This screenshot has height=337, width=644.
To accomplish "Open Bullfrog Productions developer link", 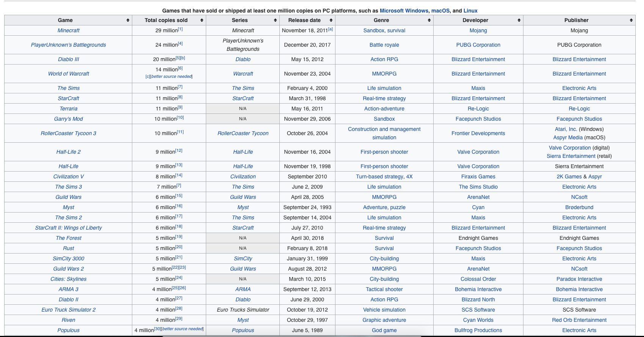I will point(478,330).
